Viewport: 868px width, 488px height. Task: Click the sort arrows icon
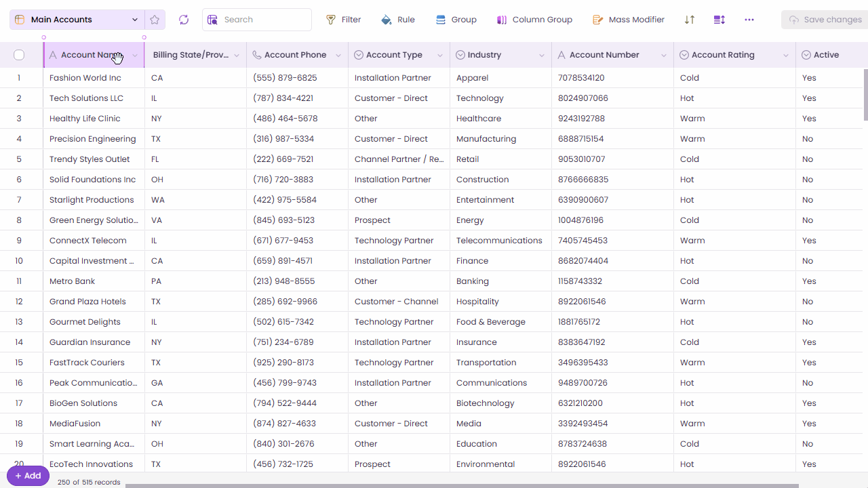pyautogui.click(x=690, y=20)
